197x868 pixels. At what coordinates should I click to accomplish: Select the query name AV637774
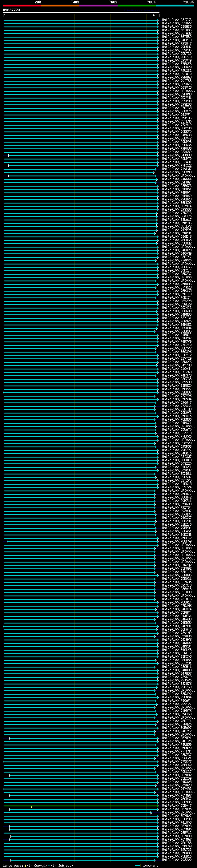pyautogui.click(x=11, y=10)
